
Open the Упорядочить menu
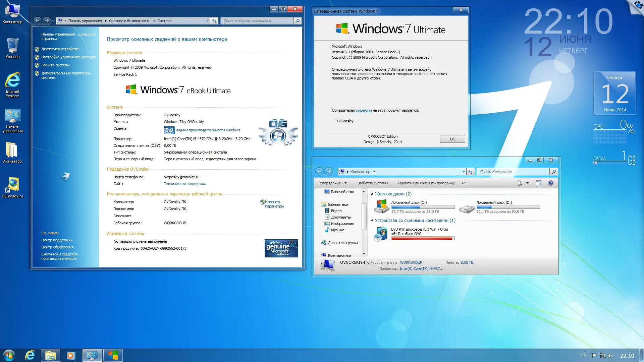(x=333, y=183)
